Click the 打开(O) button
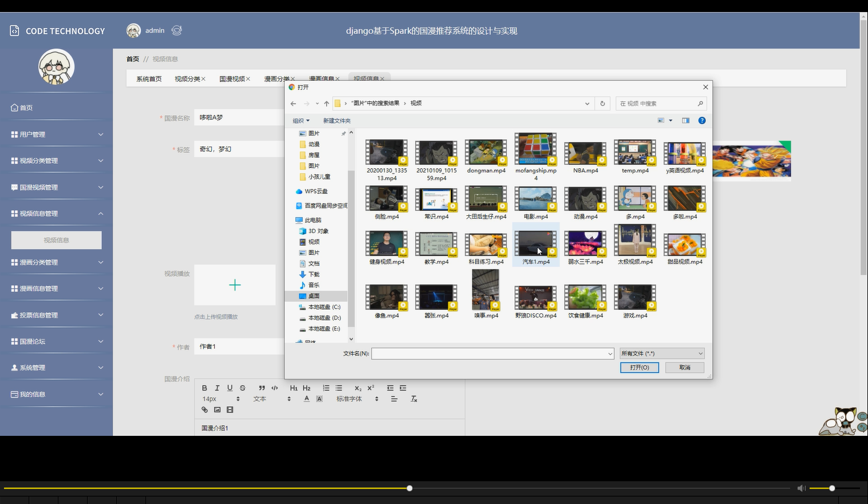The image size is (868, 504). 640,368
